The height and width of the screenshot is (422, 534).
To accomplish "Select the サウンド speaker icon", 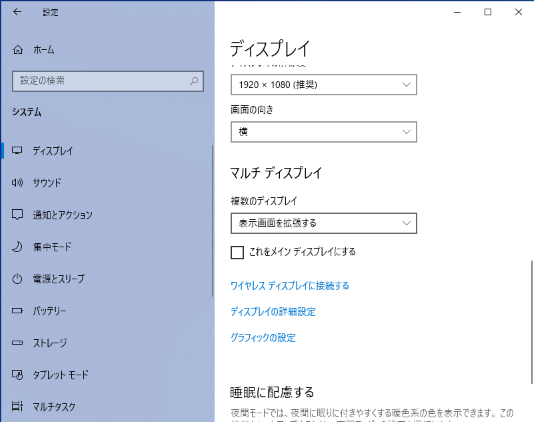I will tap(17, 183).
